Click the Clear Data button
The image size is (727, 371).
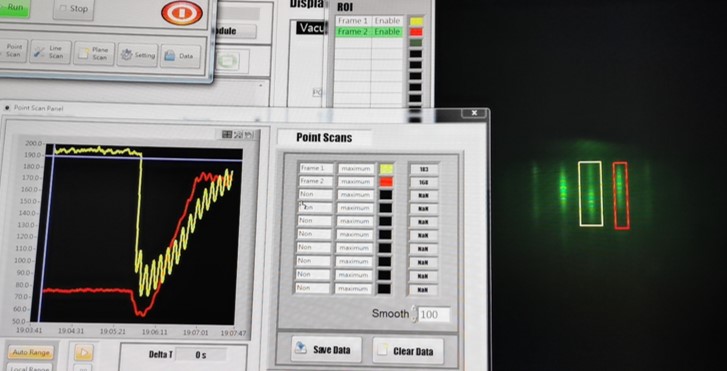click(408, 351)
